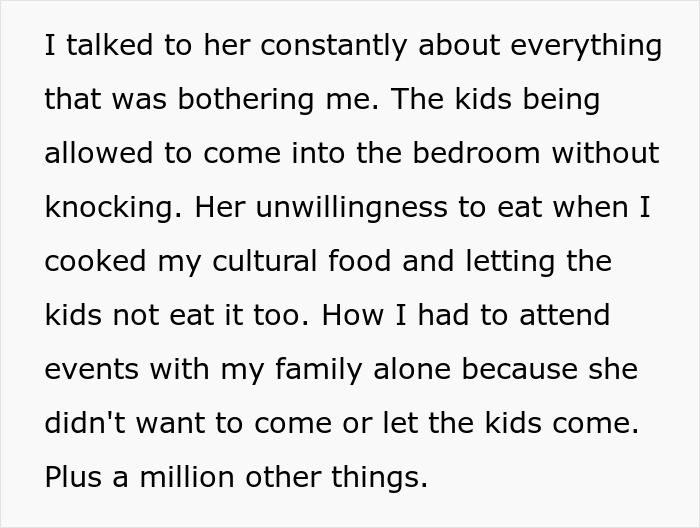This screenshot has height=528, width=700.
Task: Click the word "attend"
Action: [566, 316]
